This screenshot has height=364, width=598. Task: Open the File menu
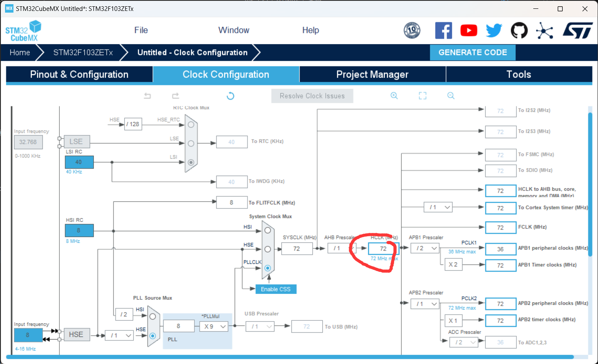pyautogui.click(x=141, y=30)
